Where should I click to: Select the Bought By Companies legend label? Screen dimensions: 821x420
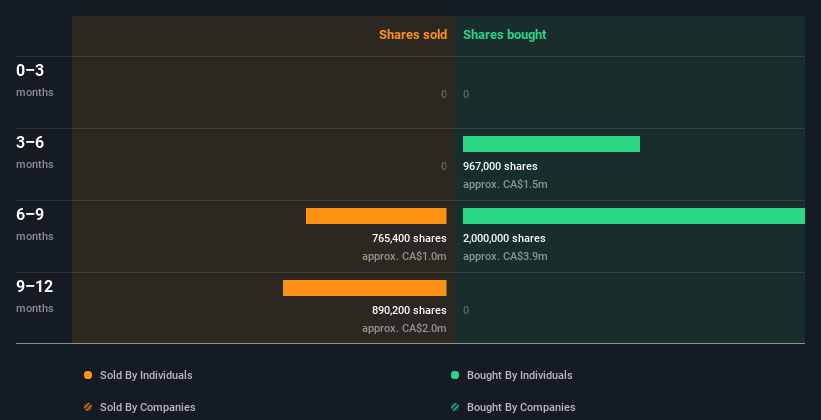tap(521, 407)
